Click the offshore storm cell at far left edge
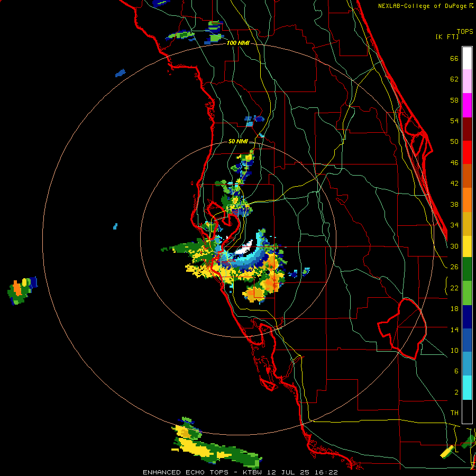This screenshot has height=476, width=476. tap(22, 290)
